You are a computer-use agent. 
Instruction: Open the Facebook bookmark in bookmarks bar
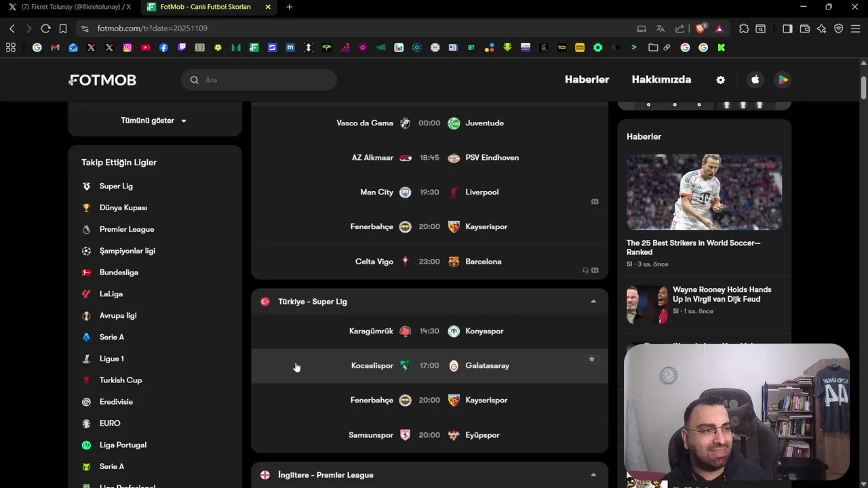click(x=163, y=47)
